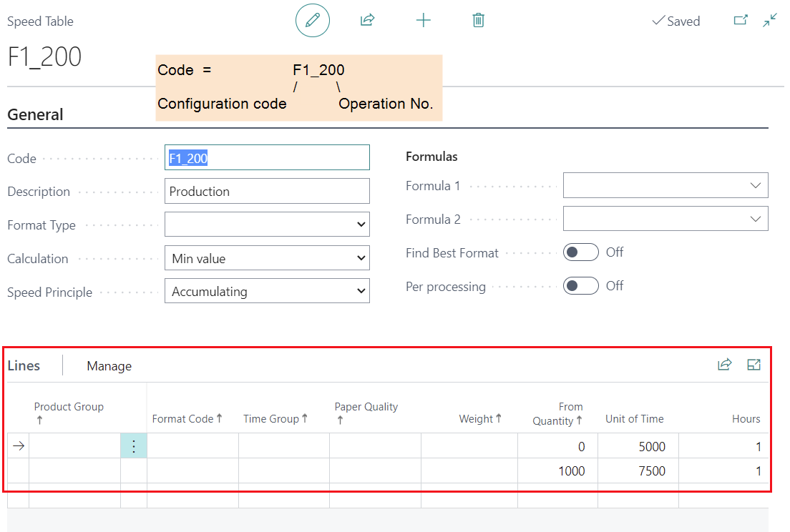
Task: Click the row selector arrow of first line
Action: click(19, 446)
